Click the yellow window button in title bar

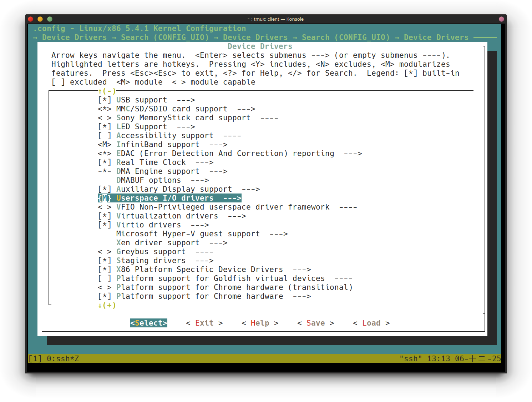click(40, 19)
